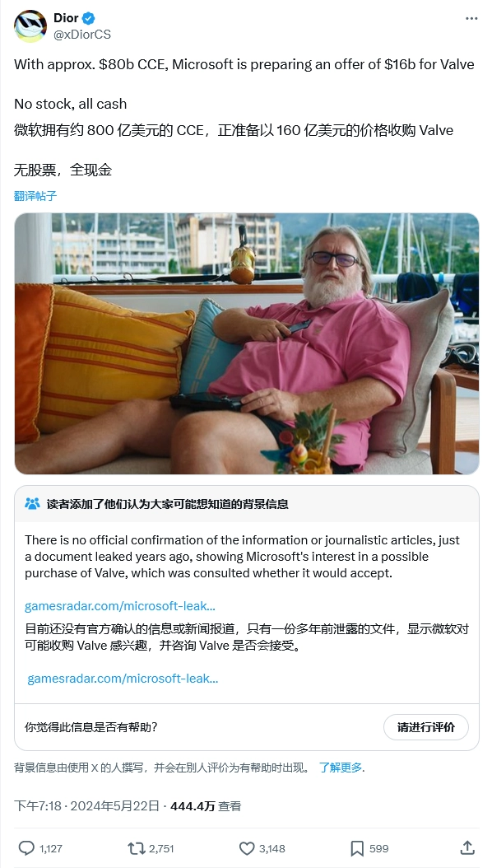Repost this post via retweet icon
492x868 pixels.
point(136,848)
